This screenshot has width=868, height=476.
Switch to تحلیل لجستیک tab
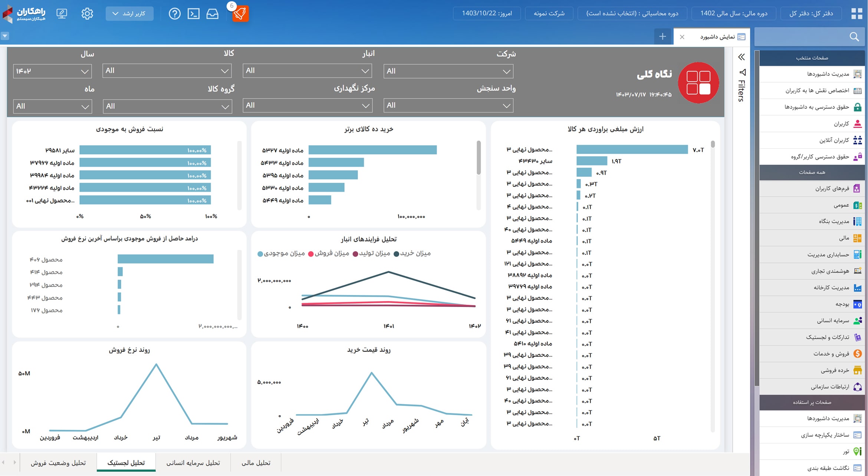pyautogui.click(x=126, y=463)
